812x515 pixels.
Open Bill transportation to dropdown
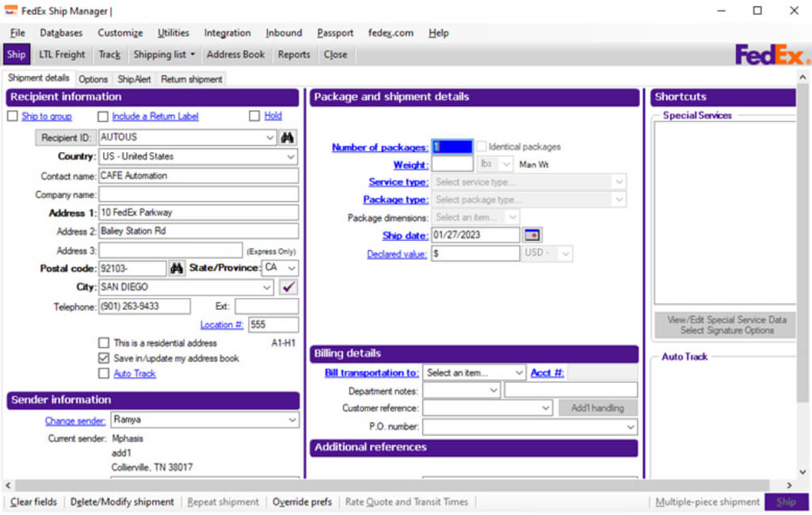(519, 373)
